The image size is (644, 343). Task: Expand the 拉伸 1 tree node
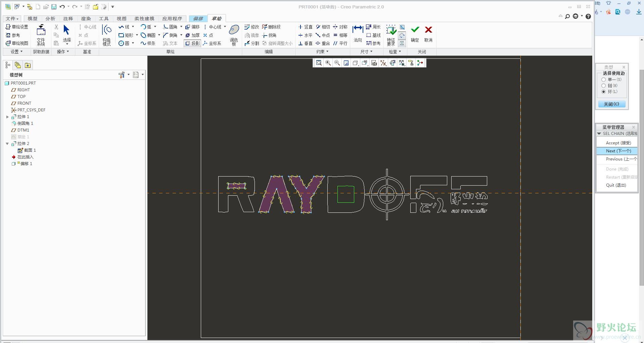point(7,117)
